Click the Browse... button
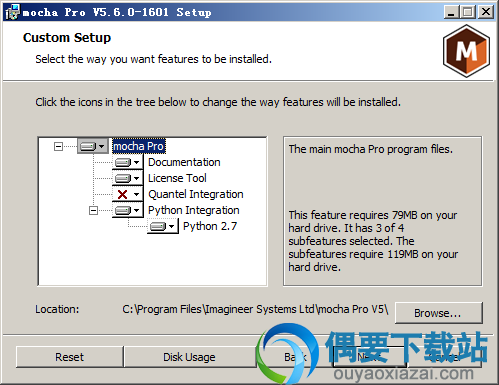The width and height of the screenshot is (499, 385). click(x=438, y=313)
